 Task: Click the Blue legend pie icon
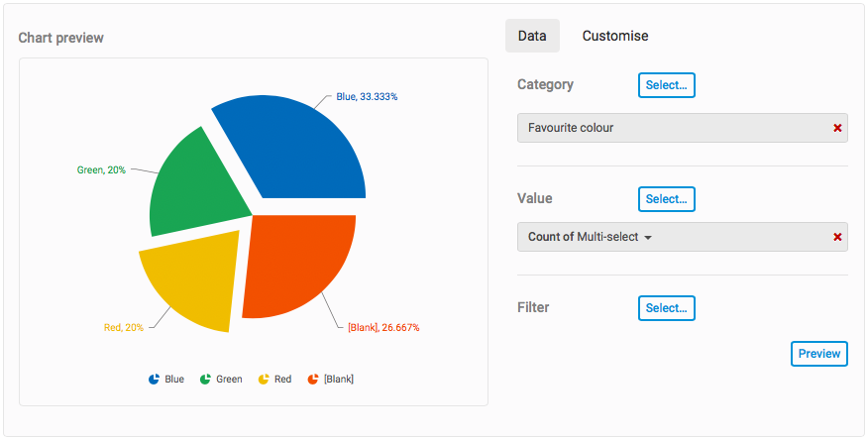(154, 380)
